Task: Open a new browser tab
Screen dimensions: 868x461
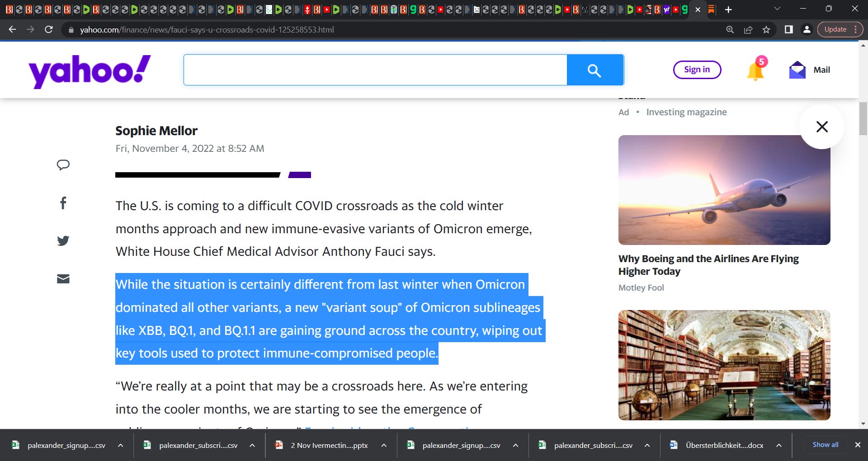Action: [728, 9]
